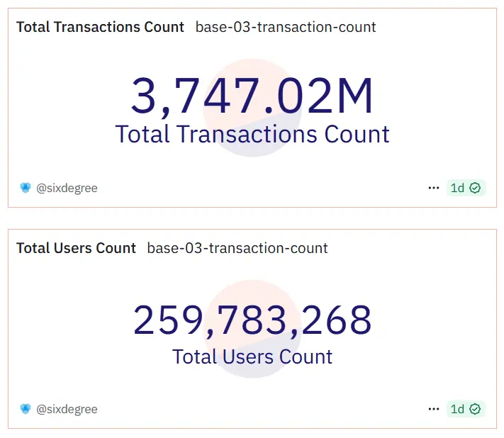Open three-dot menu on Total Users card
Screen dimensions: 504x438
434,409
